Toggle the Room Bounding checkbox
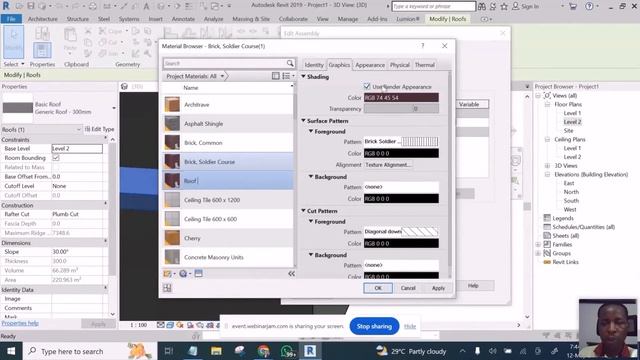 pyautogui.click(x=56, y=158)
